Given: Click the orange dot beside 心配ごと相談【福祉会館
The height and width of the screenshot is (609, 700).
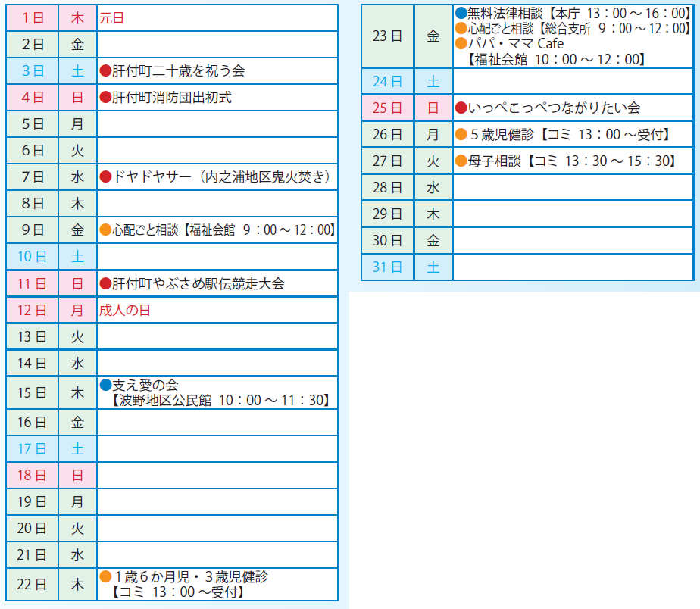Looking at the screenshot, I should 106,230.
